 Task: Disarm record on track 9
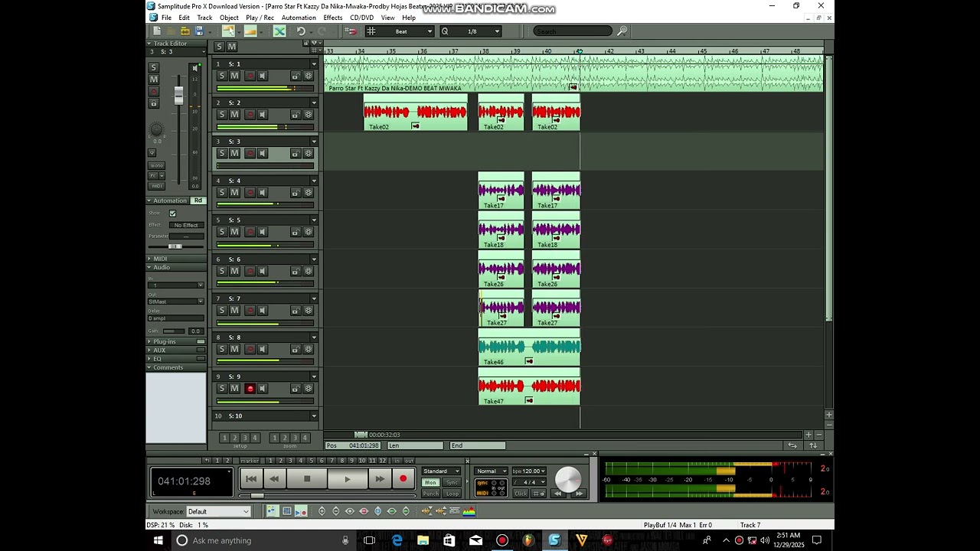point(250,389)
